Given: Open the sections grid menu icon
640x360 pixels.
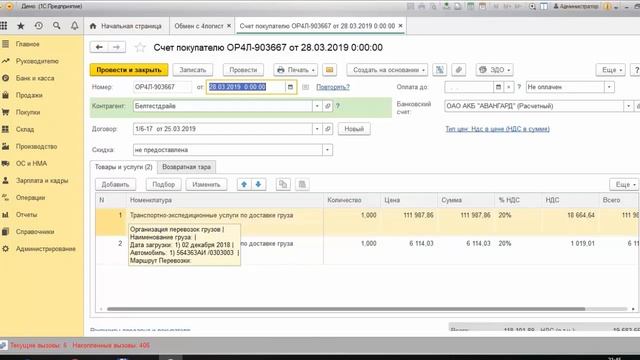Looking at the screenshot, I should 4,26.
